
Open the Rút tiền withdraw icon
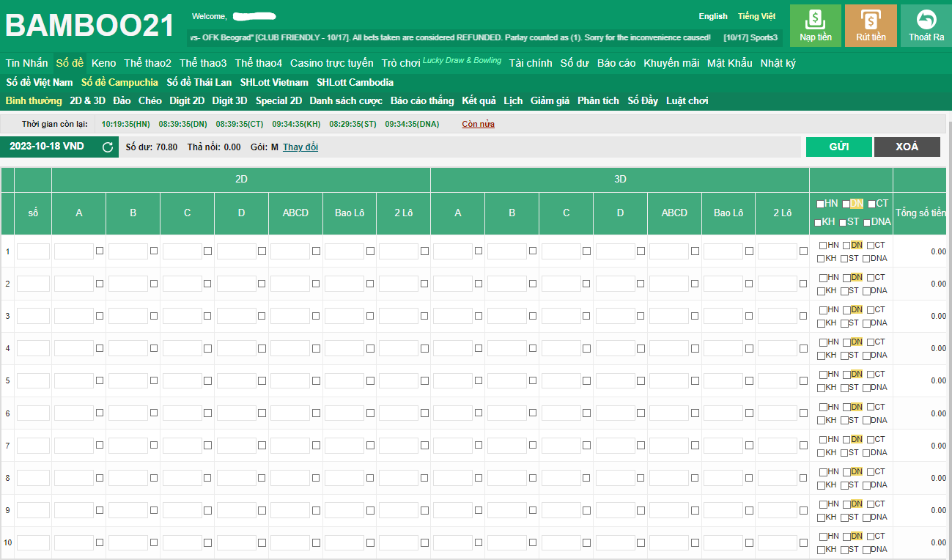coord(871,26)
